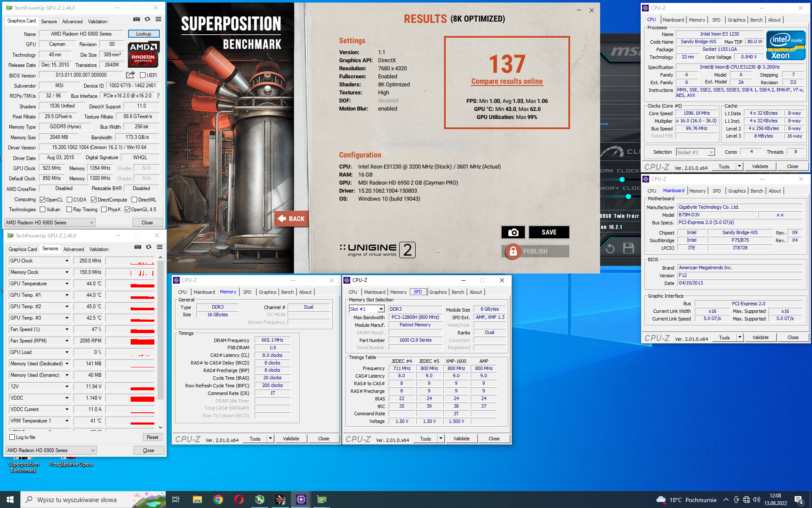Open Windows Start menu
The width and height of the screenshot is (812, 508).
coord(10,500)
